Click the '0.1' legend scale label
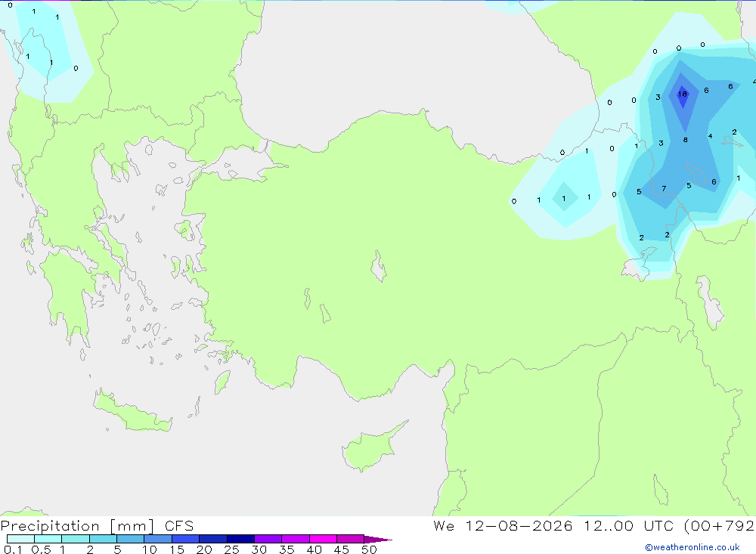Screen dimensions: 756x554 (x=13, y=549)
